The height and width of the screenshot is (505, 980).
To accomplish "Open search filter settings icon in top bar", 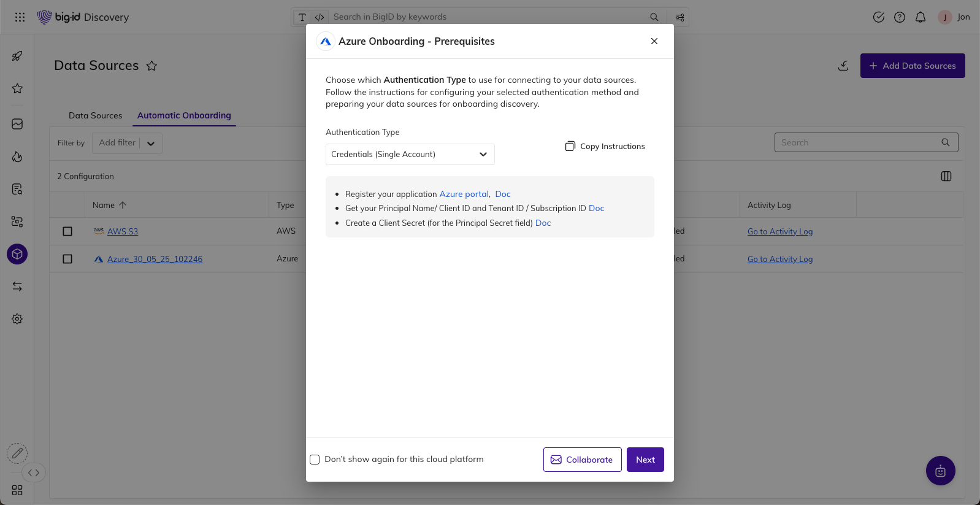I will coord(680,17).
